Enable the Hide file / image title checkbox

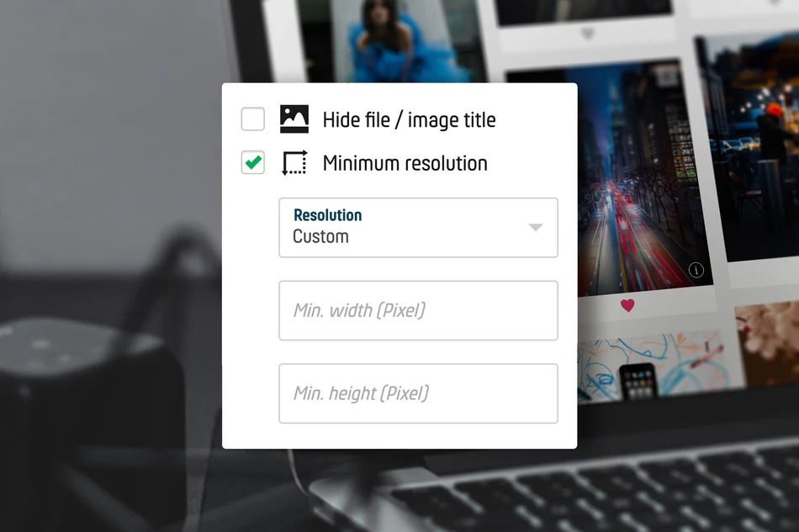coord(253,119)
